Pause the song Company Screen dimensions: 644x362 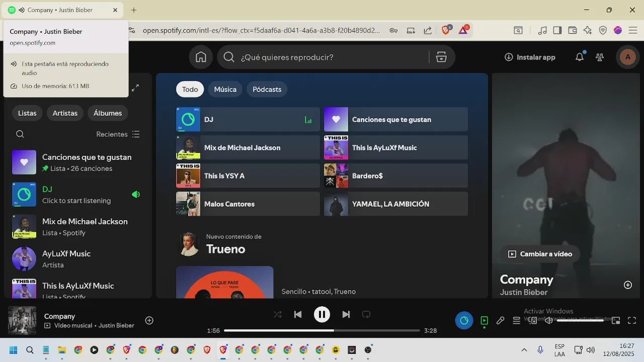(x=322, y=314)
